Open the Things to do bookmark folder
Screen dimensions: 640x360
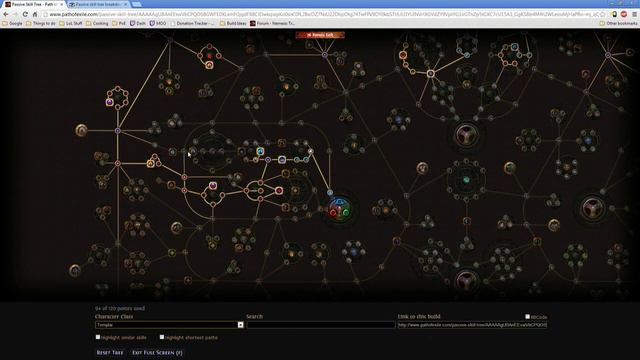coord(41,23)
